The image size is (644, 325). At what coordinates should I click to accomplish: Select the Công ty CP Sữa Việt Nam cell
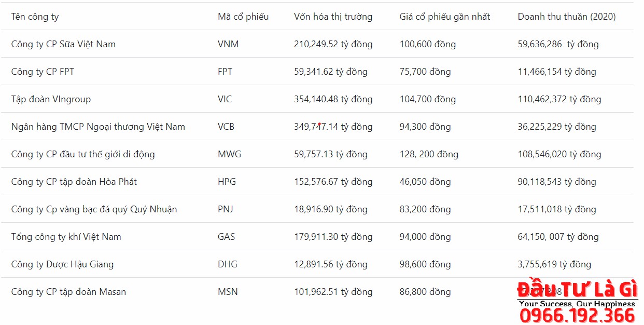click(63, 44)
